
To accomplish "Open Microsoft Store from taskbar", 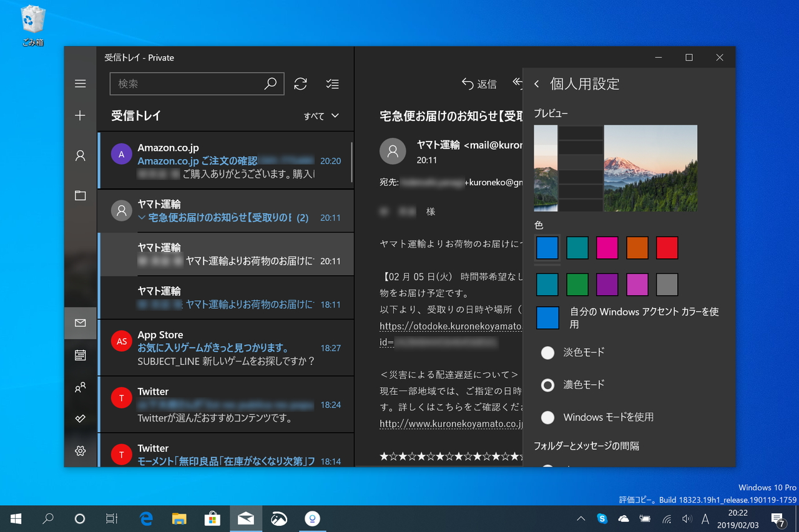I will 212,518.
